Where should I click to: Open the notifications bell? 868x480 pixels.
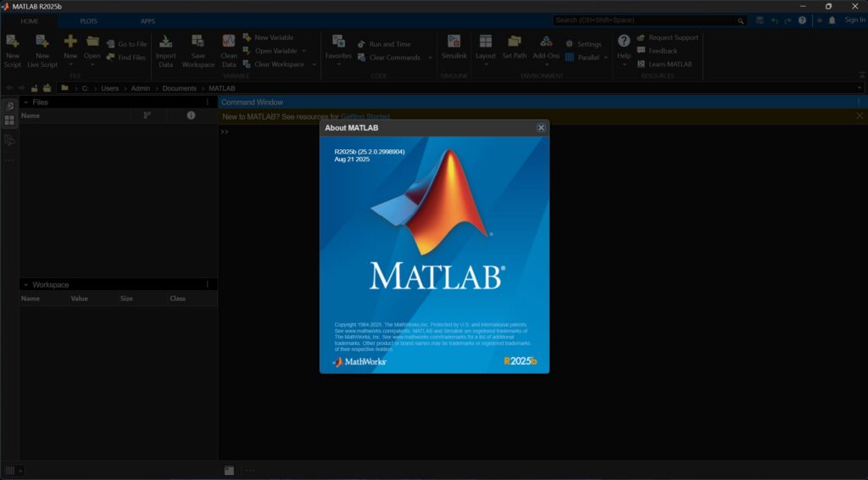(832, 20)
